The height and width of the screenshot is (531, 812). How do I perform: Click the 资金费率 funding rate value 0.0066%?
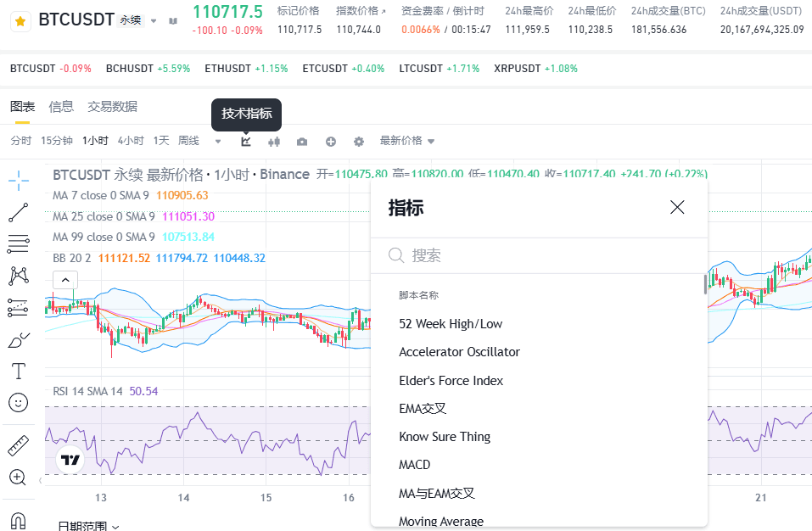coord(421,30)
